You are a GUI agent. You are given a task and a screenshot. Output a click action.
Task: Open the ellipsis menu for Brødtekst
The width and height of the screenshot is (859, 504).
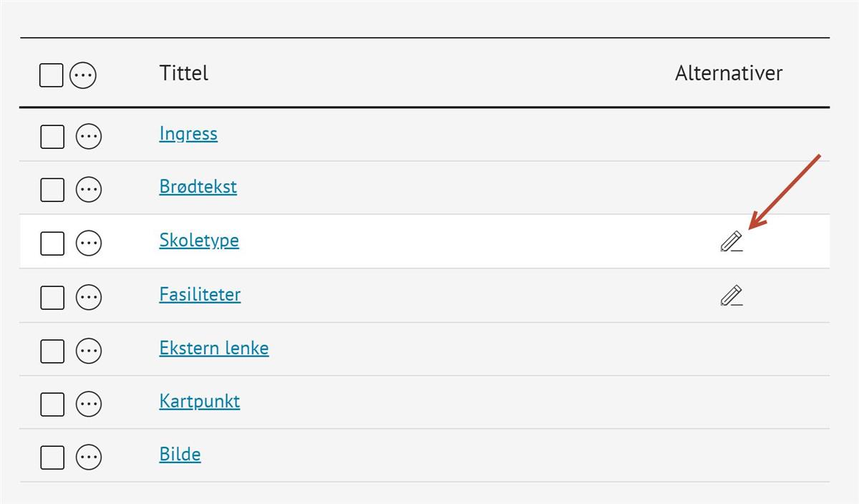pyautogui.click(x=89, y=189)
